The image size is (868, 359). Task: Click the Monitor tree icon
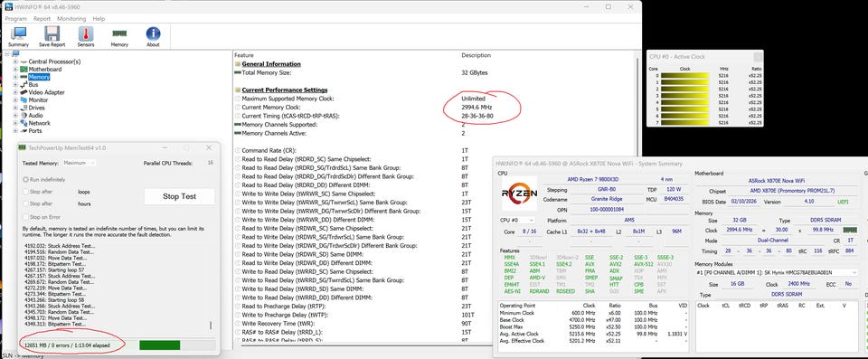pos(24,100)
